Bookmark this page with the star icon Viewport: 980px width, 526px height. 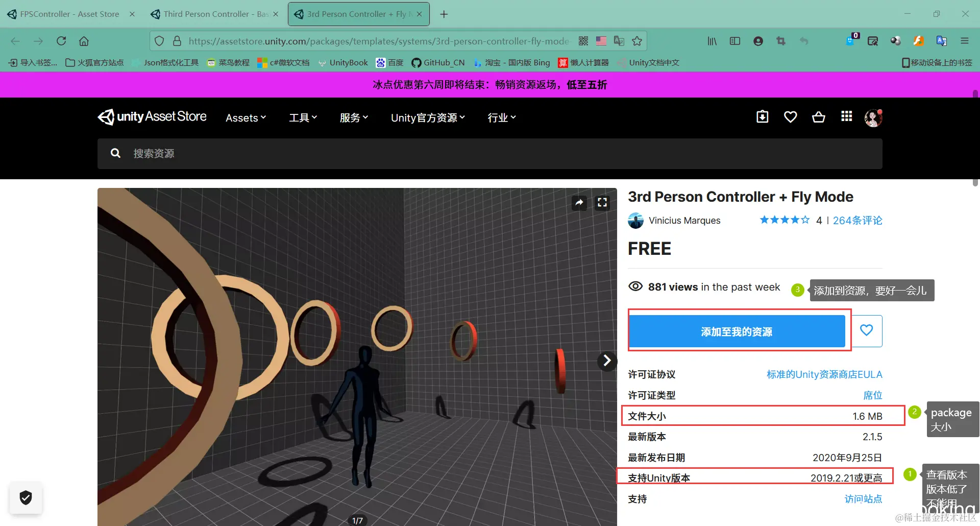637,41
